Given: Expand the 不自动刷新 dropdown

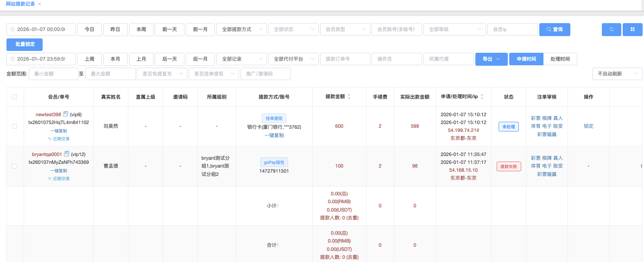Looking at the screenshot, I should (x=617, y=74).
